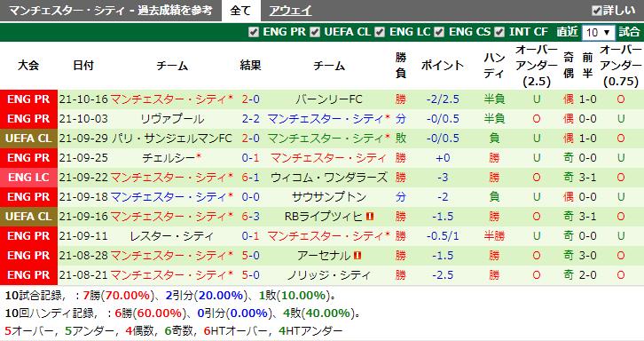Toggle the UEFA CL filter checkbox

pos(315,32)
